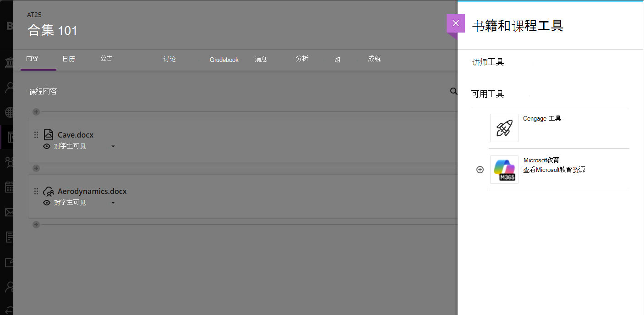Click 对学生可见 under Cave.docx
The image size is (644, 315).
click(x=70, y=146)
